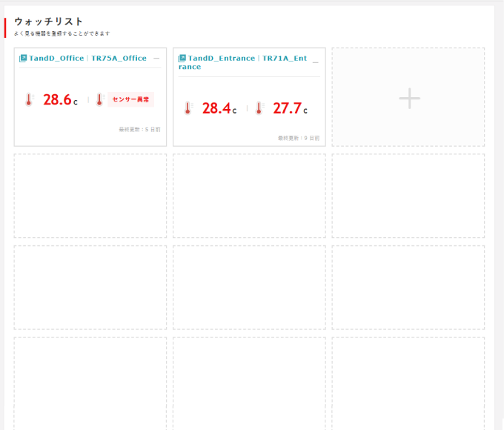The width and height of the screenshot is (504, 430).
Task: Click the Office card's last-updated 5 days ago text
Action: (139, 129)
